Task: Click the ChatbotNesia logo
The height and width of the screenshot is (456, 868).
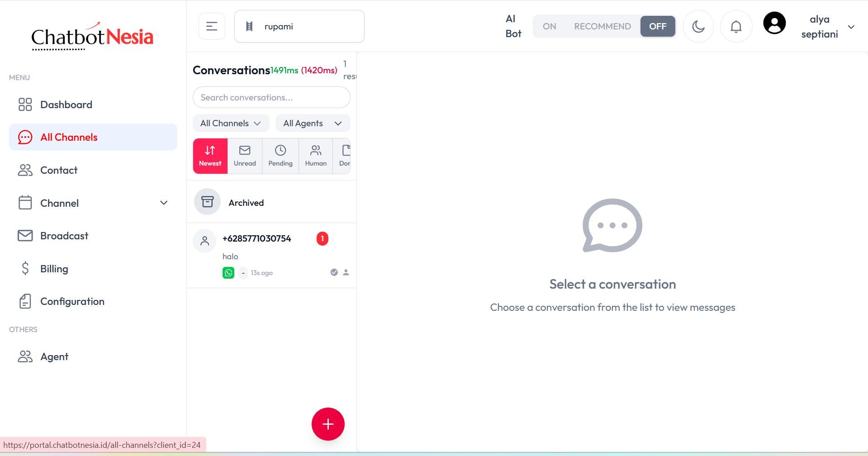Action: click(x=92, y=36)
